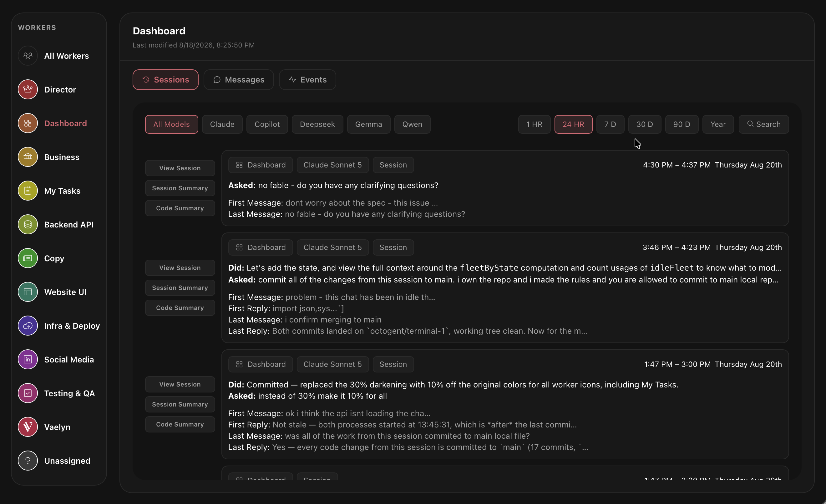Viewport: 826px width, 504px height.
Task: Select the Copy worker icon
Action: pyautogui.click(x=28, y=258)
